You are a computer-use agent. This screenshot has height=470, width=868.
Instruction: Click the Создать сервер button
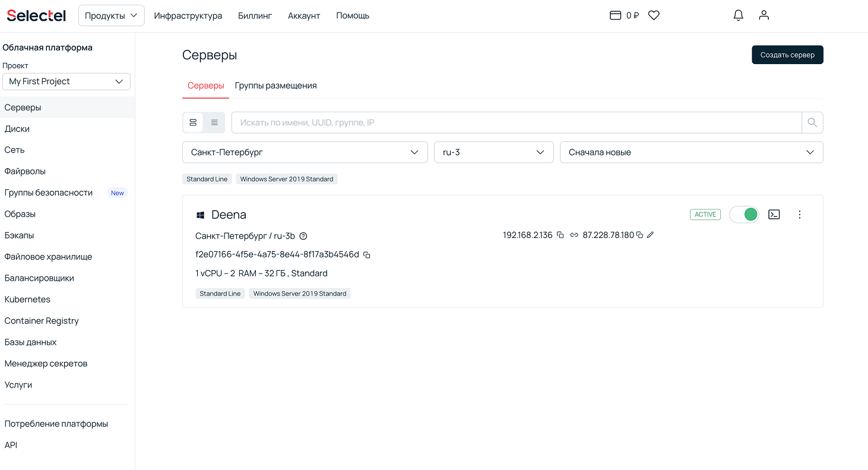(787, 55)
